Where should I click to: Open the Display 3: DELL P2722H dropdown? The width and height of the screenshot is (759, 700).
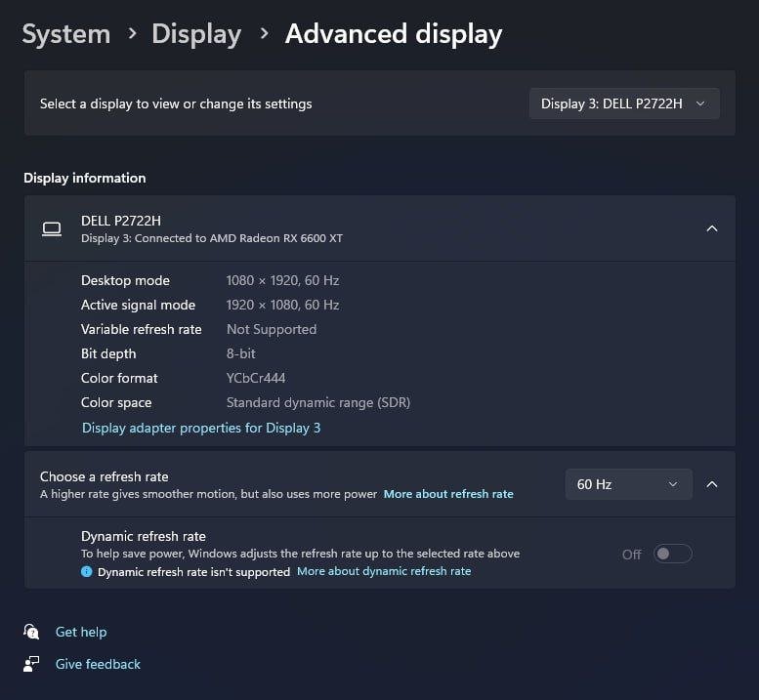click(x=624, y=103)
